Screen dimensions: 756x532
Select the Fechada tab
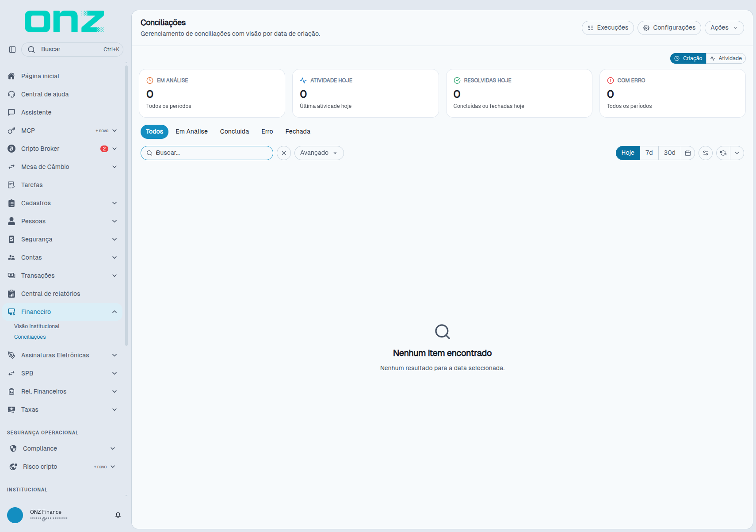298,132
